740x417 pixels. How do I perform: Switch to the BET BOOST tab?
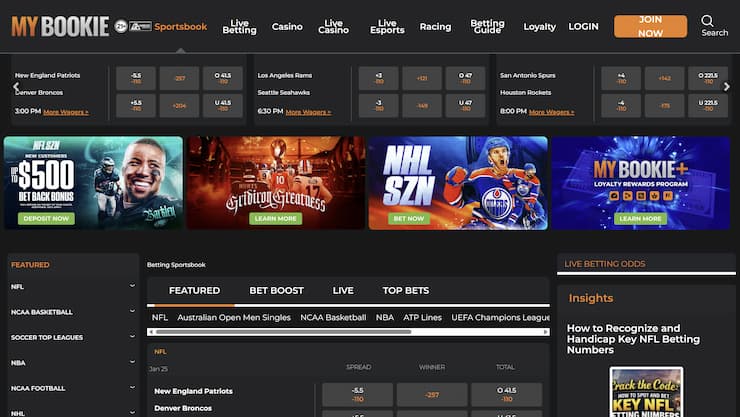(x=277, y=291)
